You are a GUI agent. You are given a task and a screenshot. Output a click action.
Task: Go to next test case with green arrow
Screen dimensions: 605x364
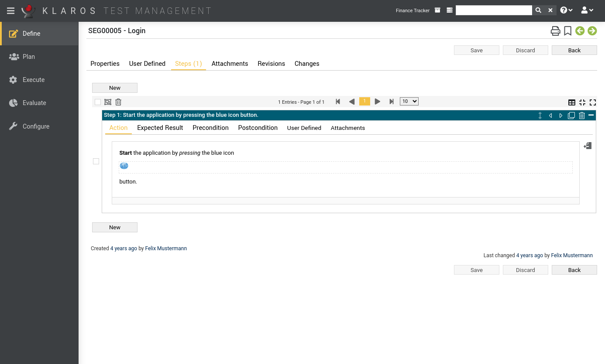(592, 31)
